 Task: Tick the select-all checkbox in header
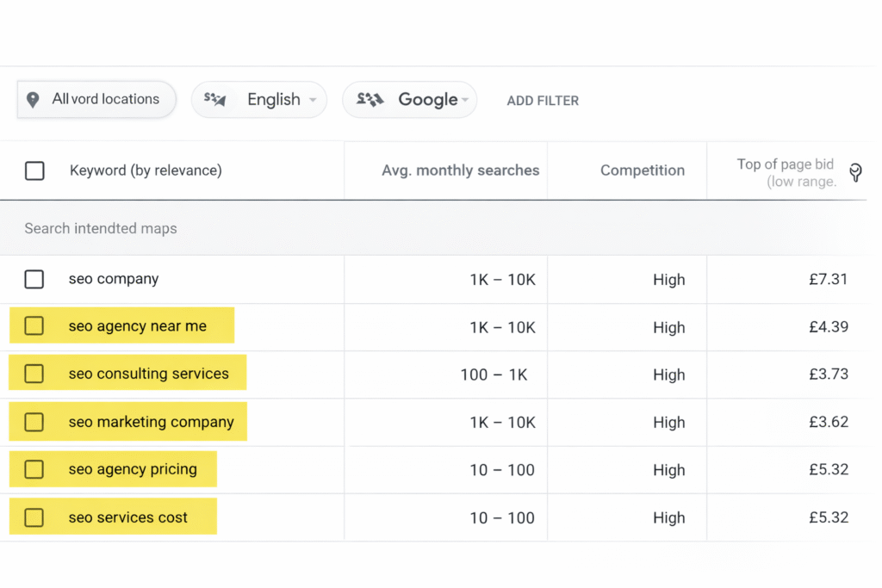click(34, 170)
